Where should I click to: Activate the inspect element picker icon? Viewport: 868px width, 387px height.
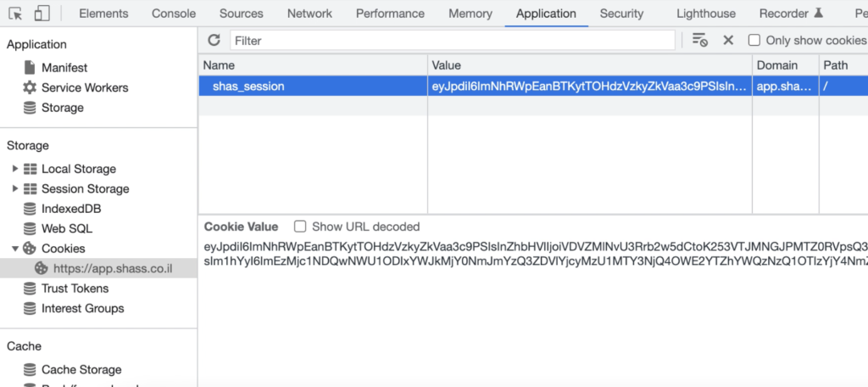pyautogui.click(x=15, y=14)
